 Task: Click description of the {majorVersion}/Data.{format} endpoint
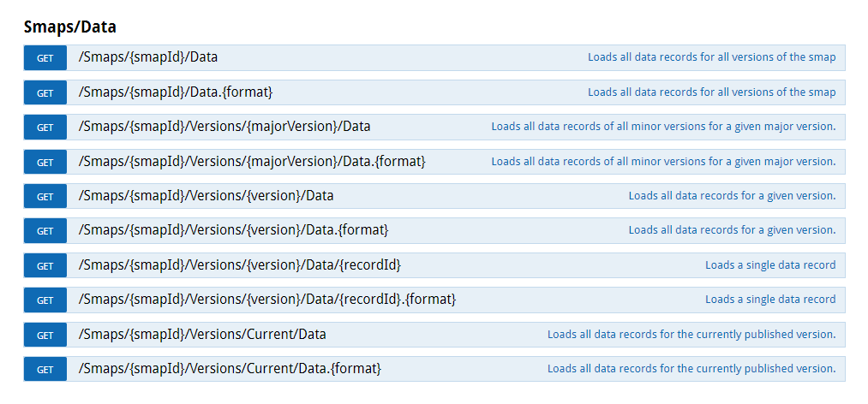tap(663, 162)
